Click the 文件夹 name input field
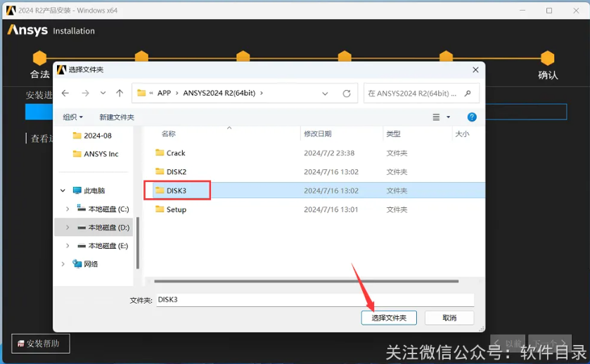590x364 pixels. coord(314,299)
